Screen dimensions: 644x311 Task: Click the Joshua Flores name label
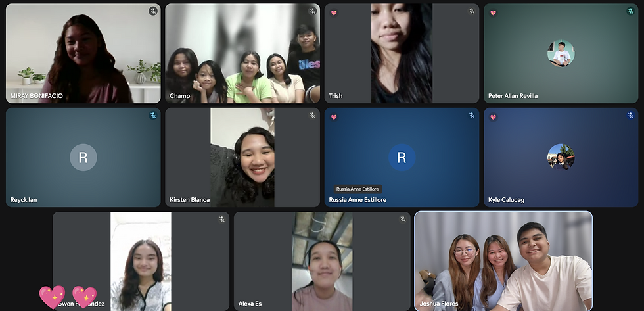click(439, 304)
